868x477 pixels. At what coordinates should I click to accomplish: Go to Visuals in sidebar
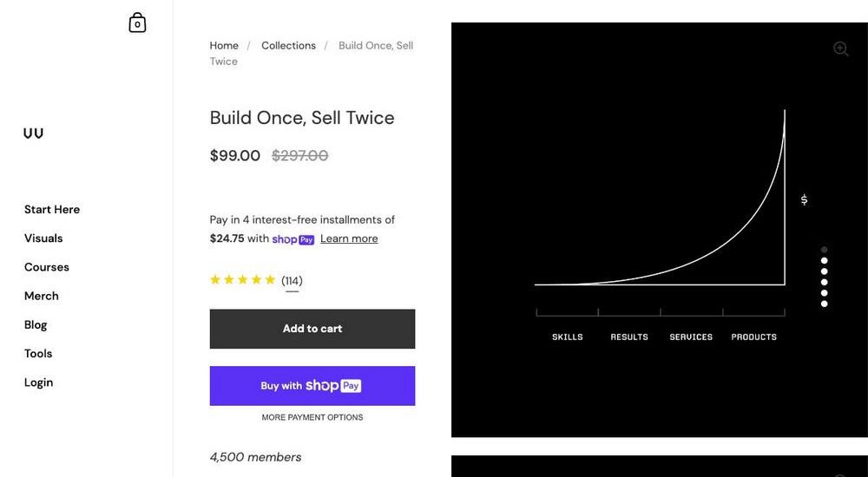43,238
